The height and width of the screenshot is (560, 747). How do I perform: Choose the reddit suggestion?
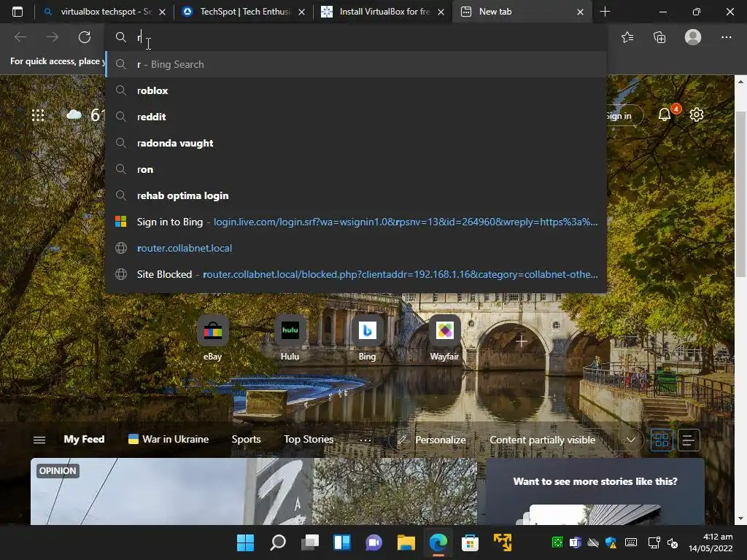355,117
